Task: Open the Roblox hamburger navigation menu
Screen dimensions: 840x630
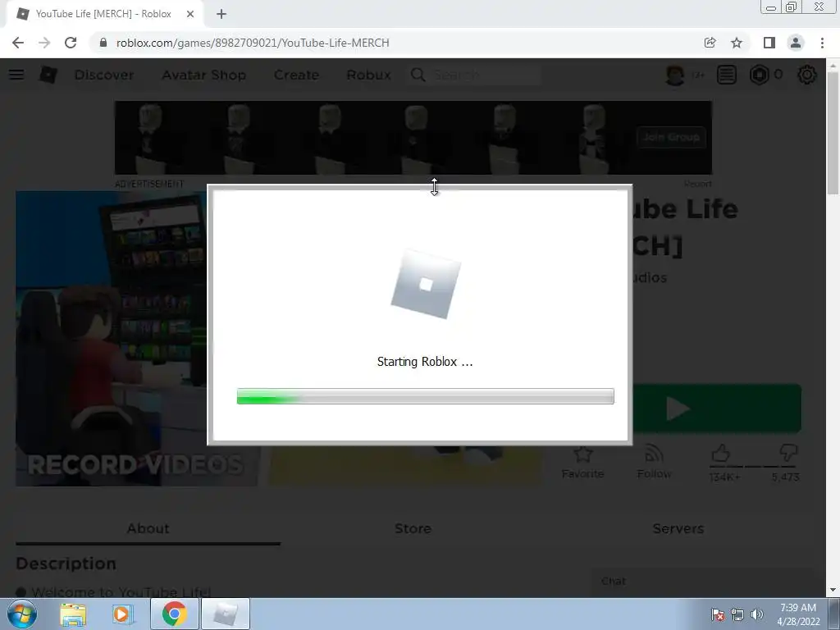Action: pyautogui.click(x=16, y=75)
